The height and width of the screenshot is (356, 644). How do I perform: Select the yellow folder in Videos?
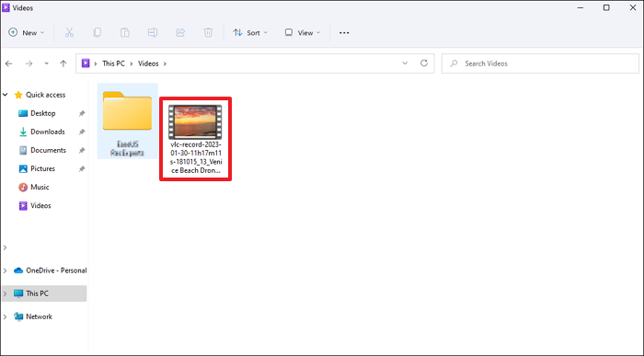(127, 111)
